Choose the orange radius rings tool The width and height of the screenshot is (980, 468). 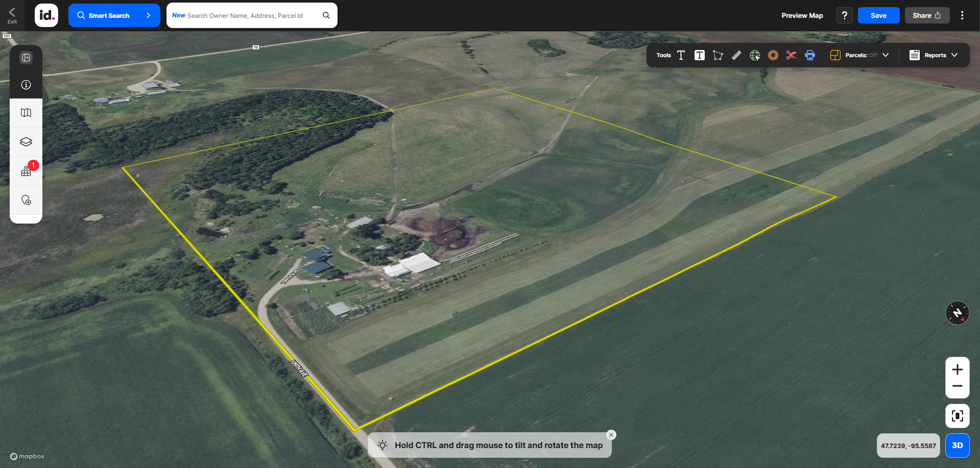[x=773, y=55]
